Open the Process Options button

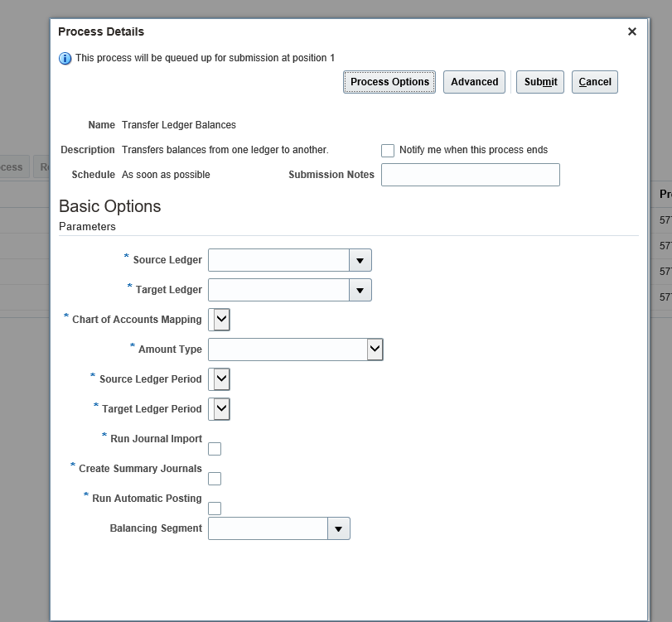pos(389,82)
